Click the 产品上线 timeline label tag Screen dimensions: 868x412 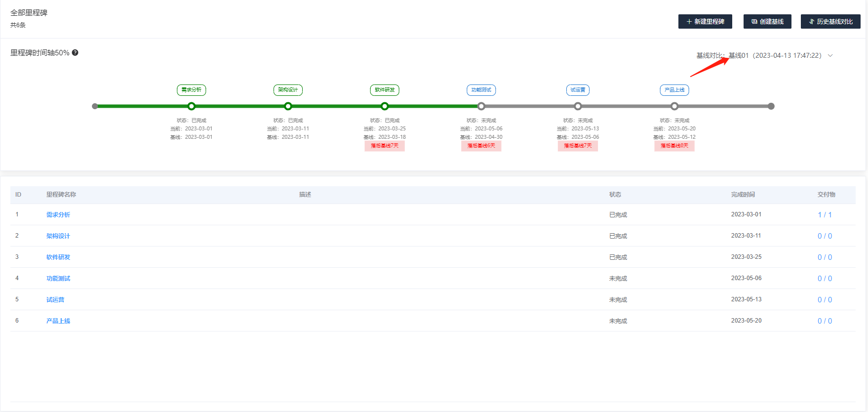pyautogui.click(x=674, y=90)
